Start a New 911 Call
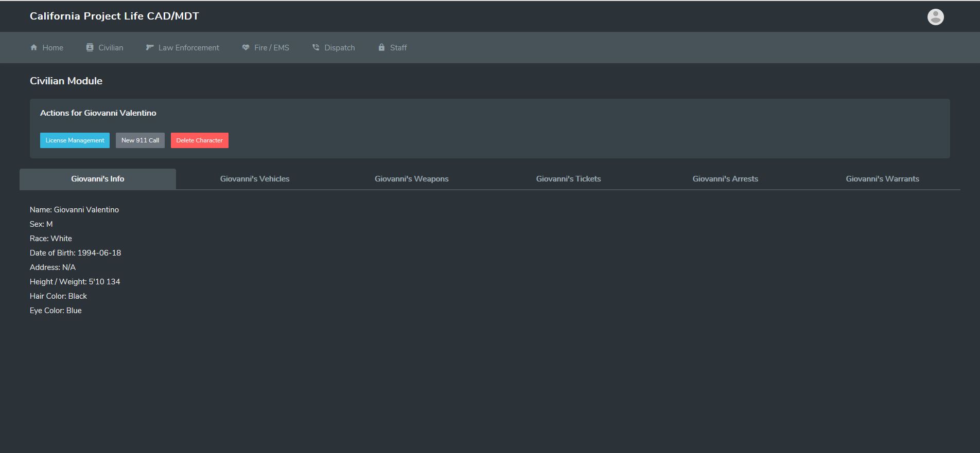The height and width of the screenshot is (453, 980). pos(140,140)
